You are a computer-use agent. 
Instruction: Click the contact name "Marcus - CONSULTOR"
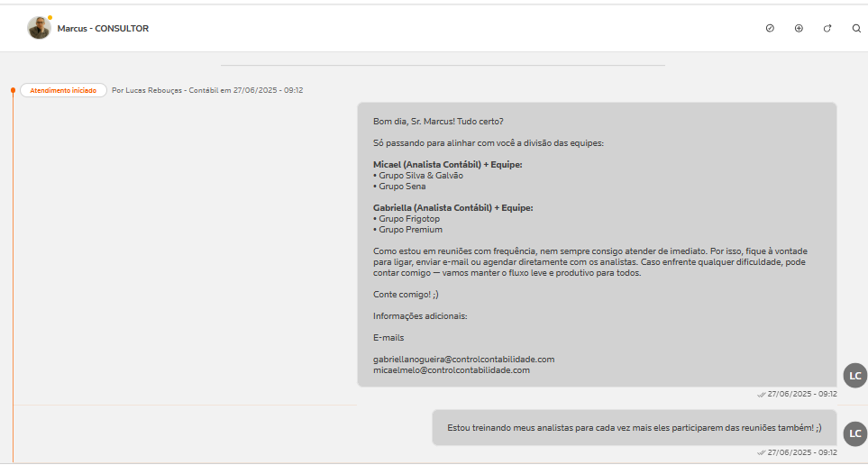coord(103,29)
